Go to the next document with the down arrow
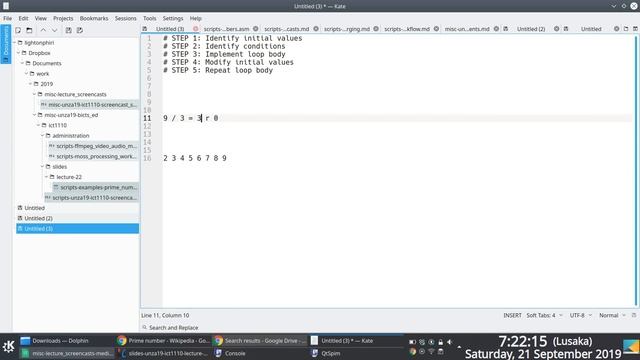Viewport: 640px width, 360px height. tap(54, 30)
